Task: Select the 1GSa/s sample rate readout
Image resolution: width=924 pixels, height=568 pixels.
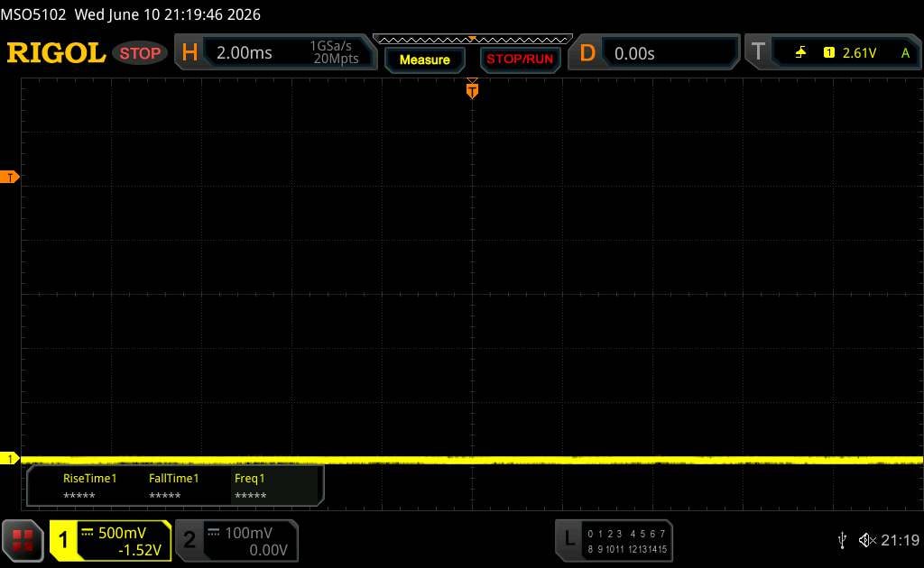Action: (x=330, y=46)
